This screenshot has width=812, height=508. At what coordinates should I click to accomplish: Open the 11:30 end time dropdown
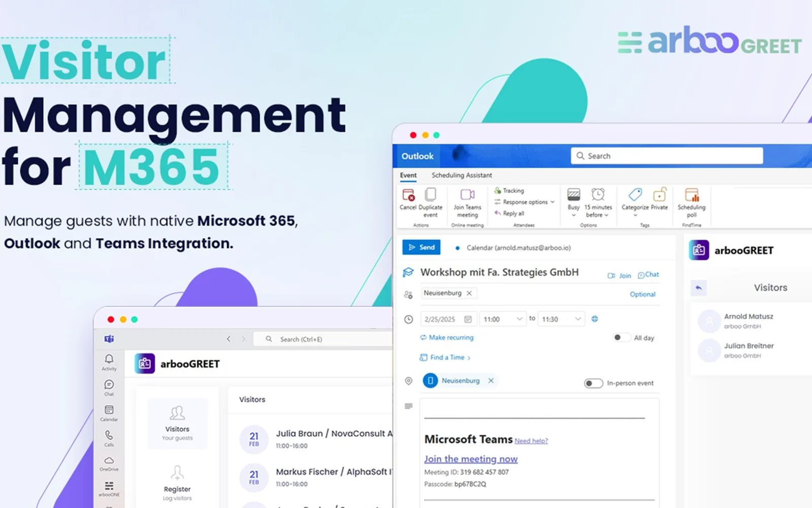[x=561, y=319]
